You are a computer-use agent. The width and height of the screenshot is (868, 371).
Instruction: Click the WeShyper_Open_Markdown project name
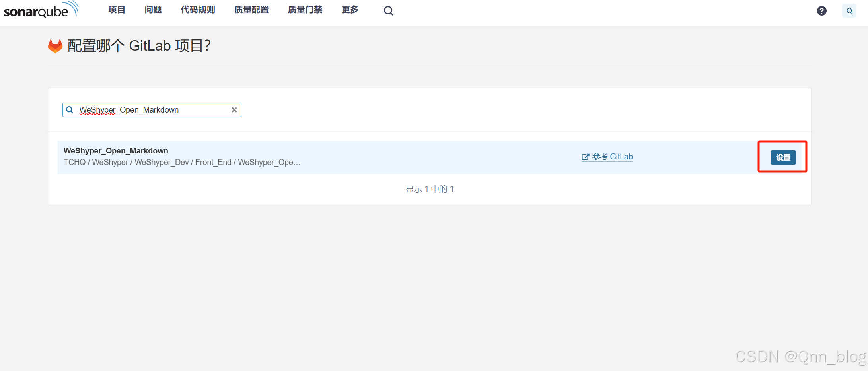tap(116, 151)
